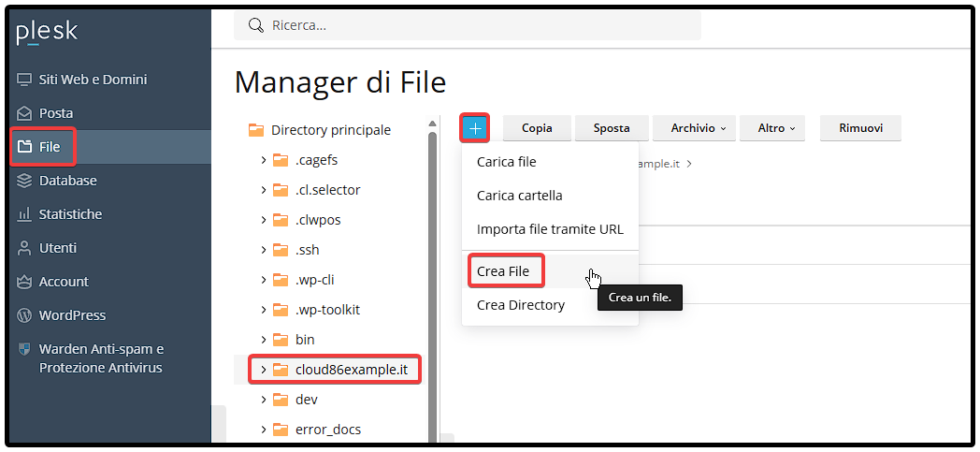Click the .cagefs folder icon
The image size is (980, 452).
point(281,160)
